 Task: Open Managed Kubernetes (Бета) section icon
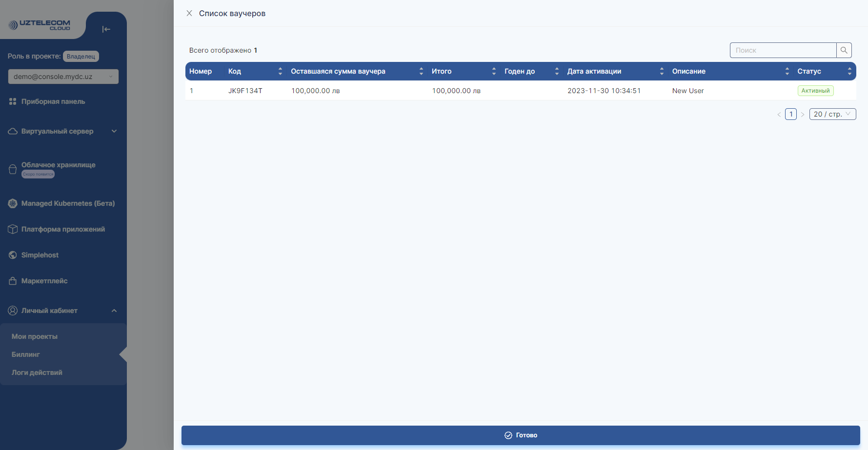[12, 203]
